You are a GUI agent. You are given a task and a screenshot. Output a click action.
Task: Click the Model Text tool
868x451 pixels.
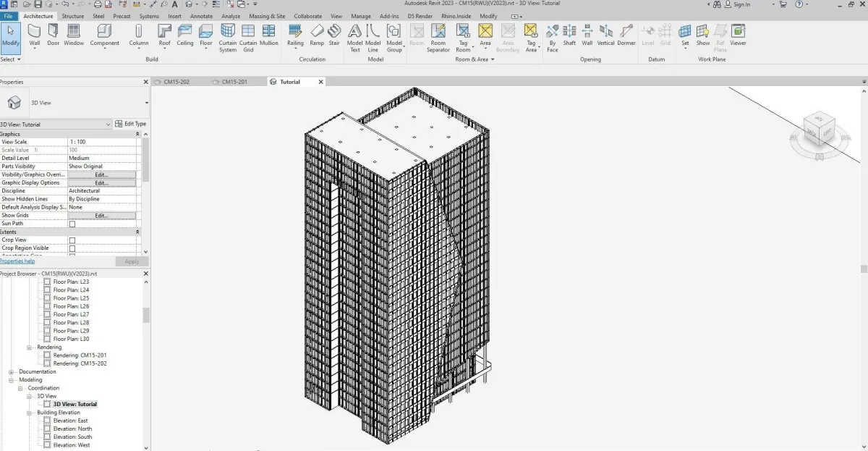coord(355,38)
